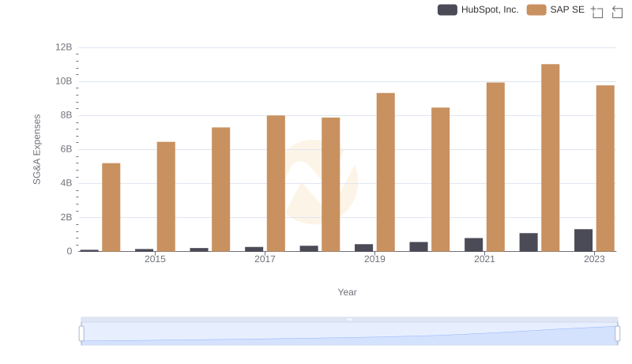Select the SAP SE bar for 2018
Viewport: 632px width, 364px height.
coord(331,185)
